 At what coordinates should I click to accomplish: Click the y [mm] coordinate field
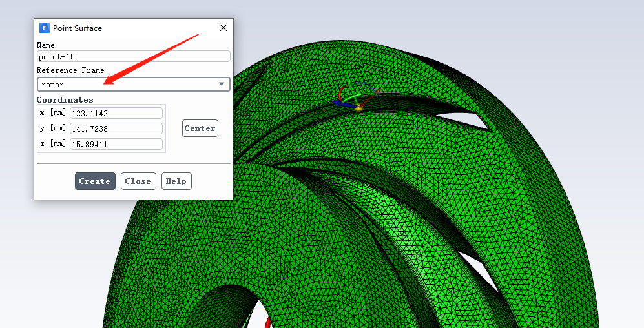click(116, 128)
